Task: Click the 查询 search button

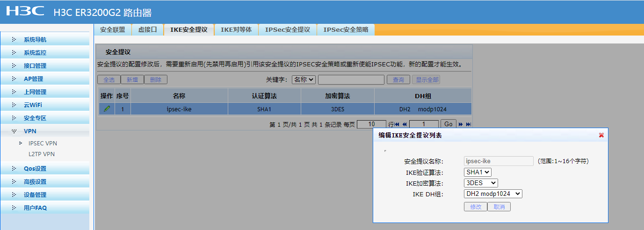Action: pyautogui.click(x=398, y=80)
